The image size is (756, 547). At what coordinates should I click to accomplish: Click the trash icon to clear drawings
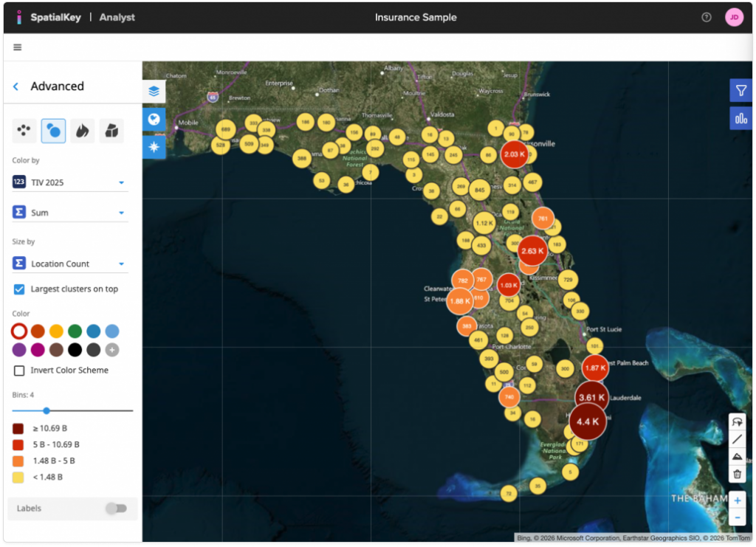tap(737, 473)
